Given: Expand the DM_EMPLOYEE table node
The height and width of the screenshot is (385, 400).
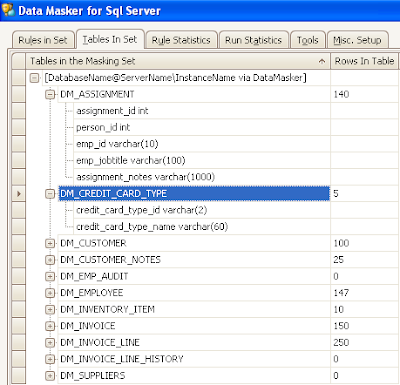Looking at the screenshot, I should [50, 293].
